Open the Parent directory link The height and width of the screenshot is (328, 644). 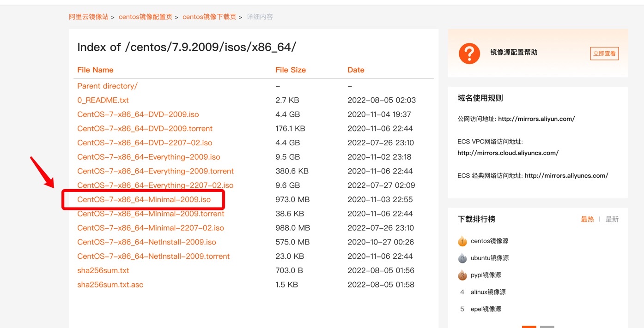tap(107, 86)
